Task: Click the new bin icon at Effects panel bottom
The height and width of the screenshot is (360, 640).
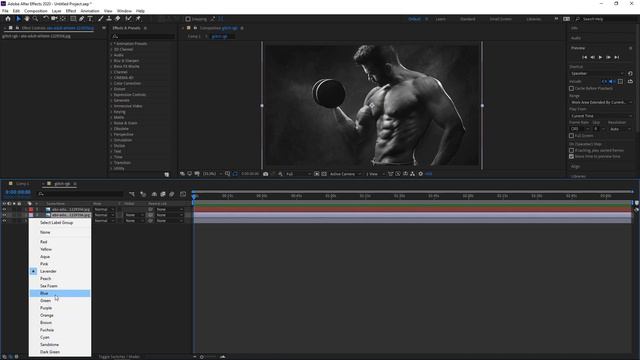Action: pos(167,174)
